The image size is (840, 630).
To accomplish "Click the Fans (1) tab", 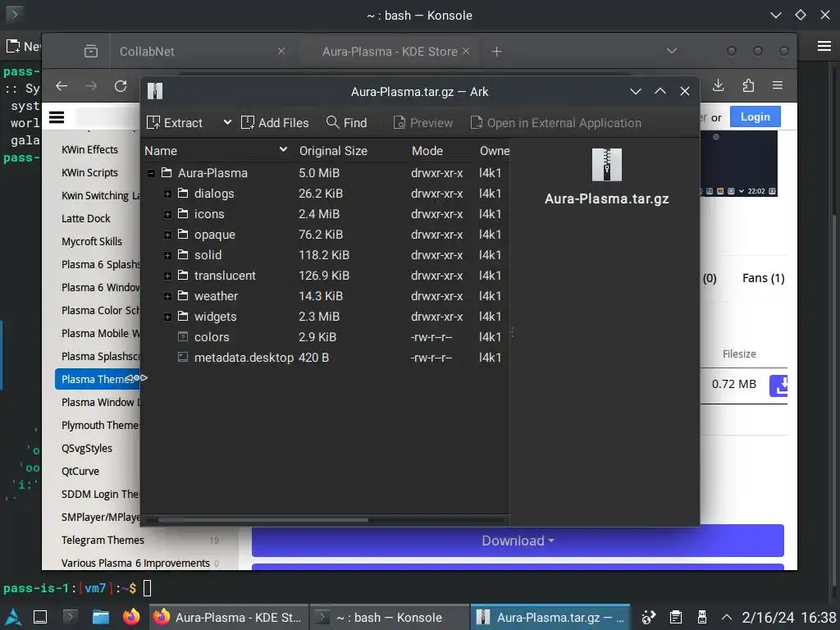I will click(764, 278).
